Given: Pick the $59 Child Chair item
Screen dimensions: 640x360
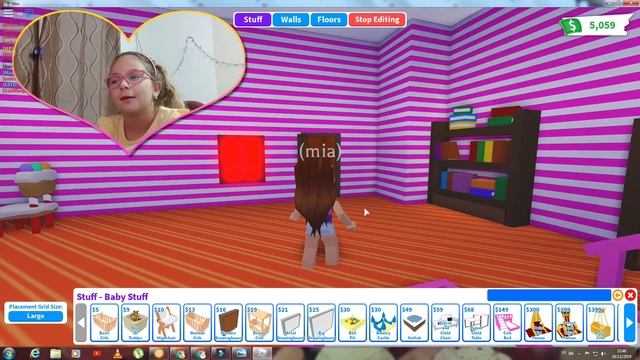Looking at the screenshot, I should 446,322.
